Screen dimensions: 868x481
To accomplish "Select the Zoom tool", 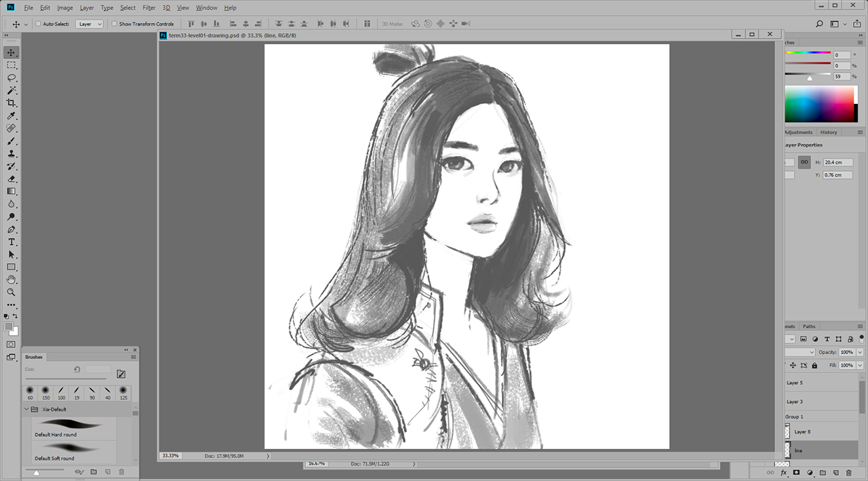I will 11,292.
